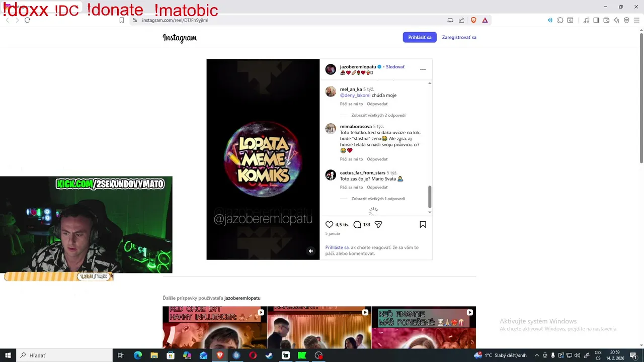Open Task View on the taskbar
The height and width of the screenshot is (362, 644).
click(x=121, y=355)
